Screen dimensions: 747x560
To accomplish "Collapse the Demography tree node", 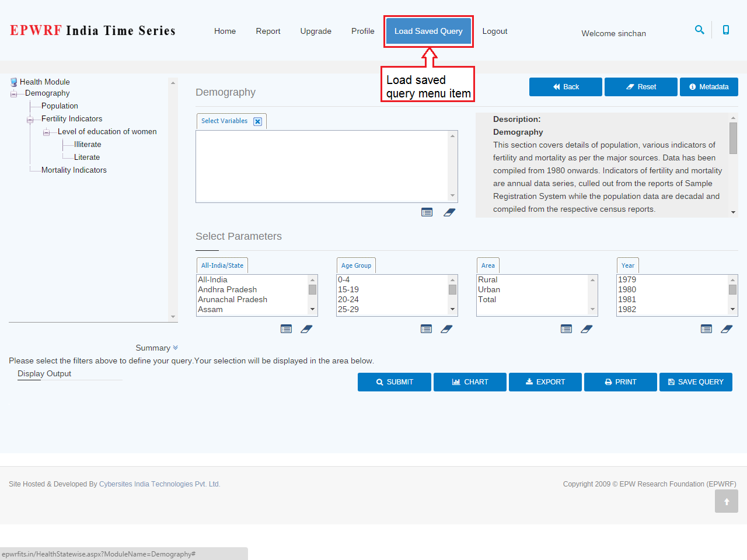I will coord(13,93).
